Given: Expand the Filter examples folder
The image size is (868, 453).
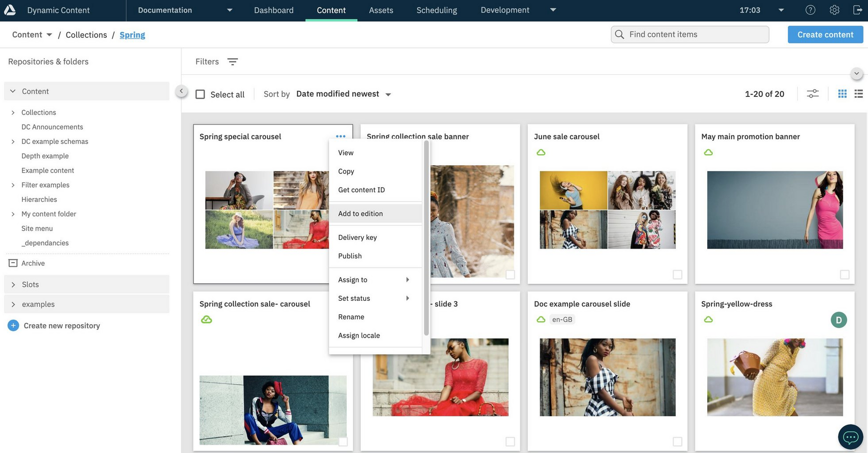Looking at the screenshot, I should pos(13,185).
